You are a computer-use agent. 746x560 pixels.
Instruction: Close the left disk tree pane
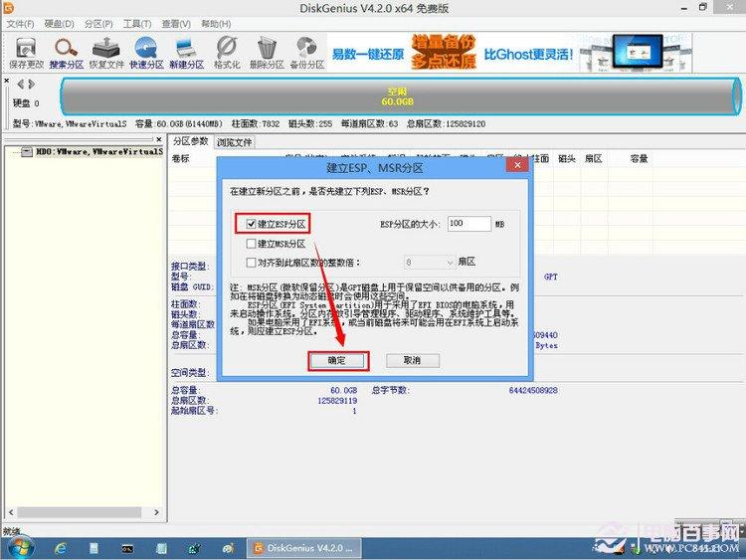[159, 139]
